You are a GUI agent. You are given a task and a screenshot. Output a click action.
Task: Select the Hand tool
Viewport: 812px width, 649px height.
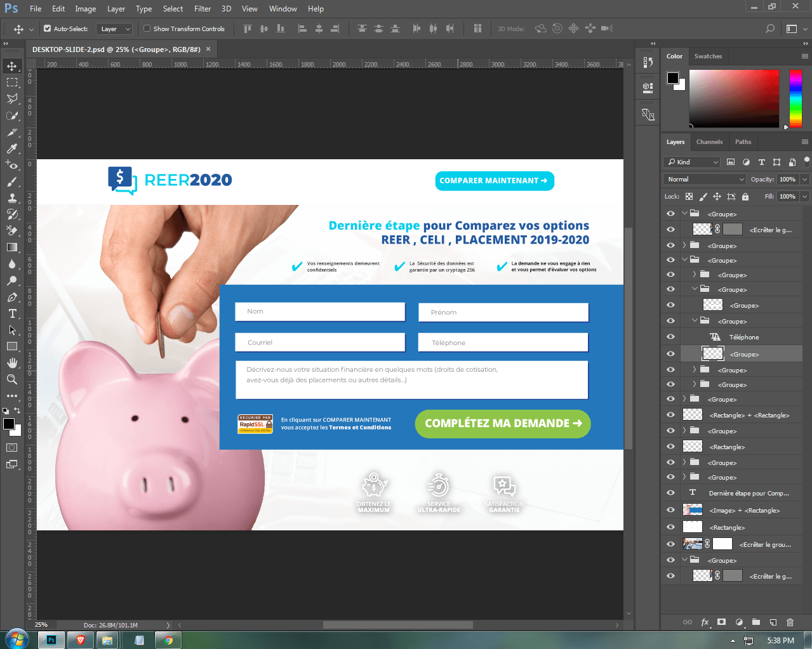coord(12,363)
